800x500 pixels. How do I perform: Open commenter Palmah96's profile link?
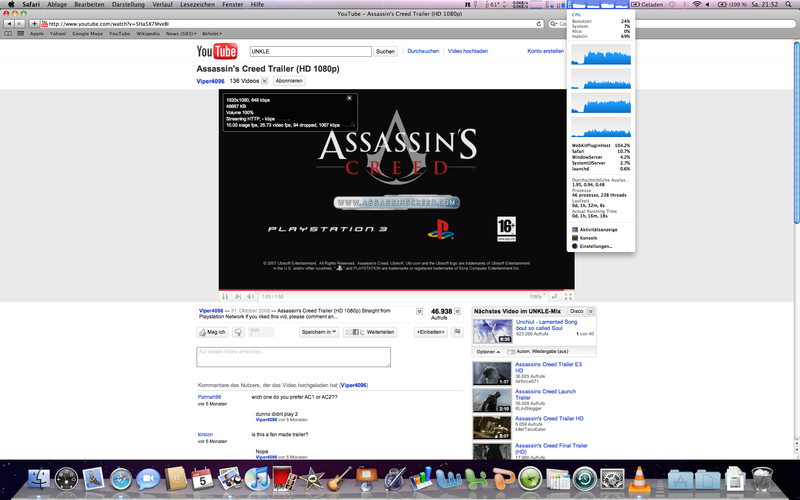209,397
